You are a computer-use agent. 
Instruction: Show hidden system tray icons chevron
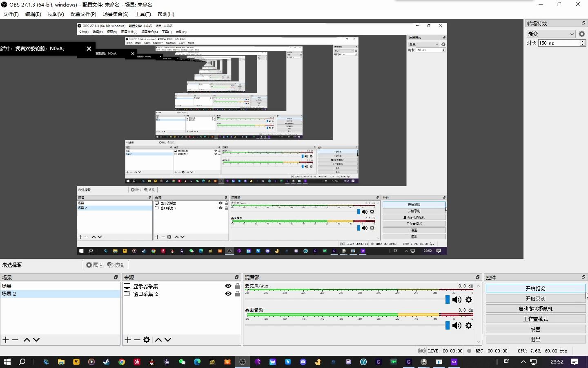pyautogui.click(x=523, y=362)
